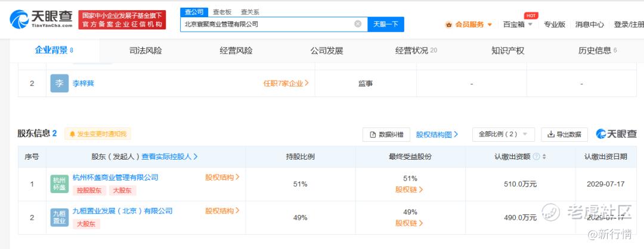Viewport: 644px width, 249px height.
Task: Click the 持股比例 column header
Action: coord(300,157)
